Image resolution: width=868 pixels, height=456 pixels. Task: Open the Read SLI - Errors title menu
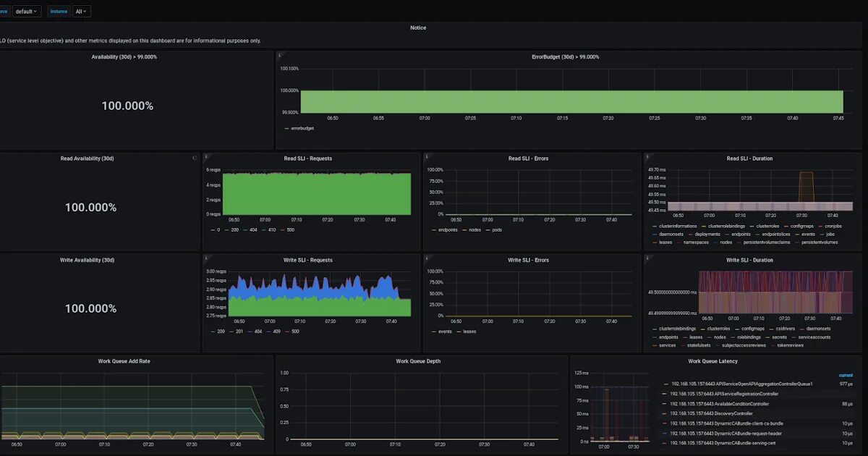point(529,158)
